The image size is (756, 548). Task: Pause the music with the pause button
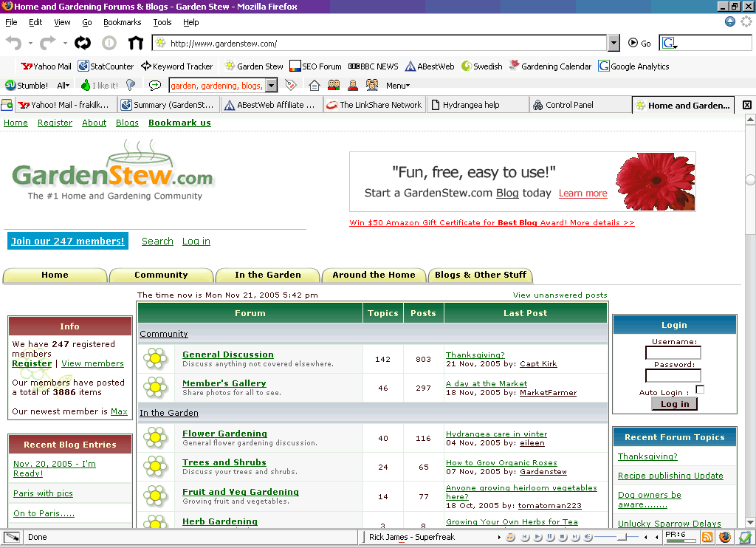pos(551,538)
